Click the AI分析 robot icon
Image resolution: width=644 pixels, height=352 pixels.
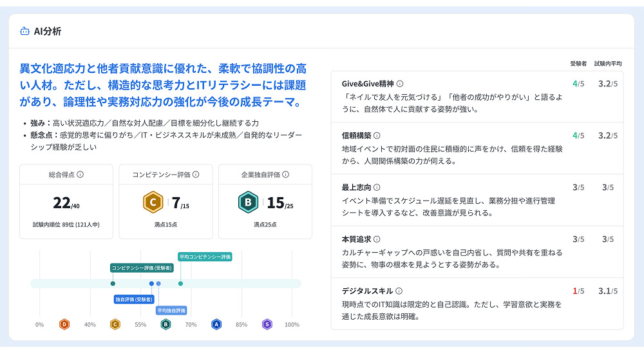click(x=24, y=31)
